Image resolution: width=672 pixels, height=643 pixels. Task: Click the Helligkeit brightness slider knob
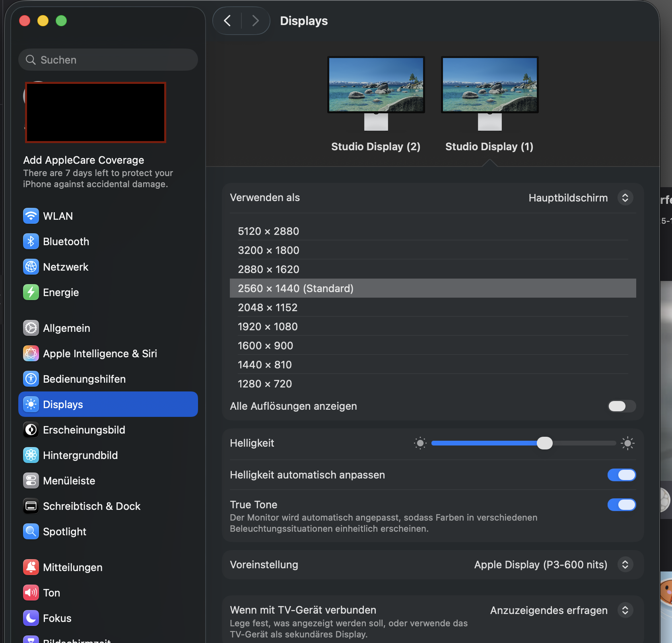[x=544, y=443]
